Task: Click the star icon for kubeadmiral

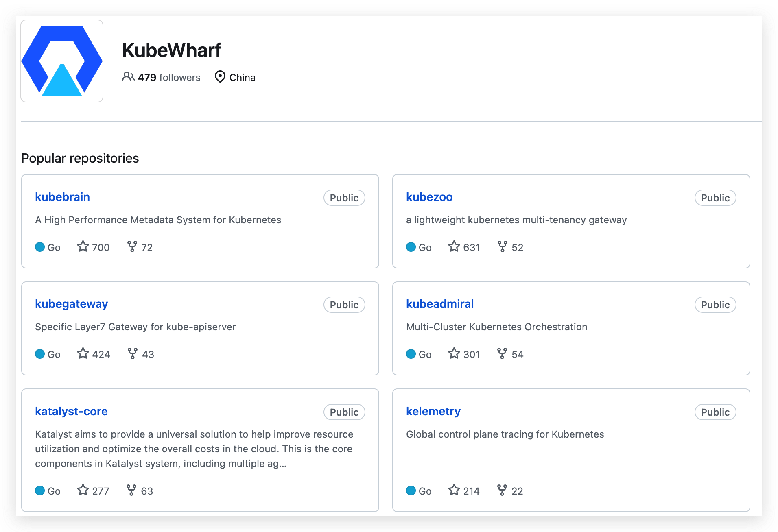Action: click(454, 353)
